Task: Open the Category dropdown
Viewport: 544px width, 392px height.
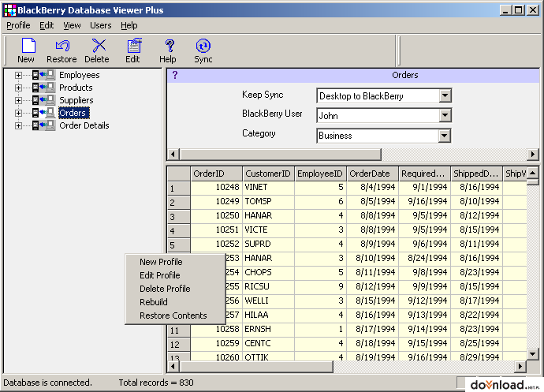Action: 445,136
